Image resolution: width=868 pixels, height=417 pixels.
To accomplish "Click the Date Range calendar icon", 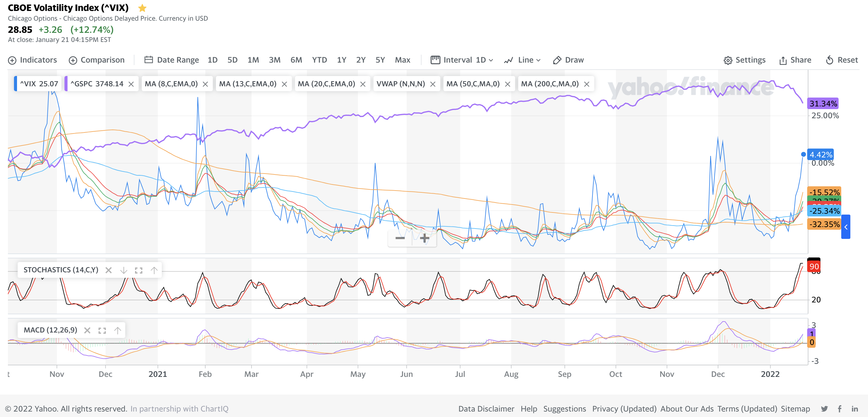I will pyautogui.click(x=149, y=60).
